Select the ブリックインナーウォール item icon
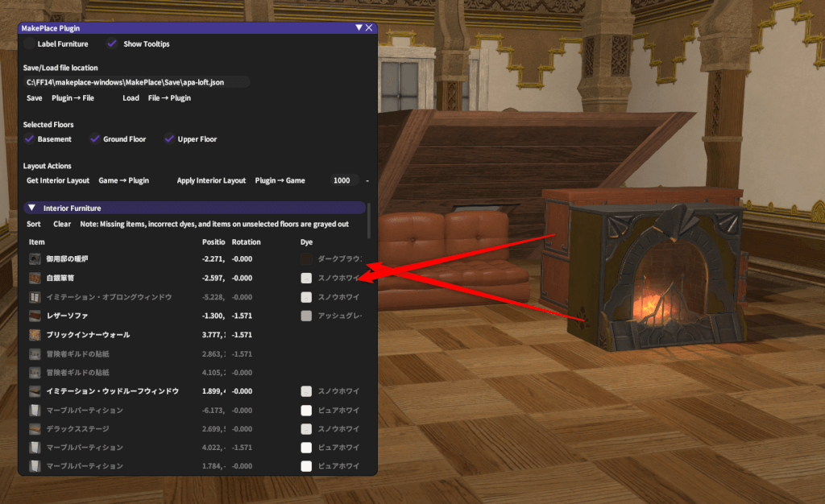Screen dimensions: 825x504 click(35, 335)
